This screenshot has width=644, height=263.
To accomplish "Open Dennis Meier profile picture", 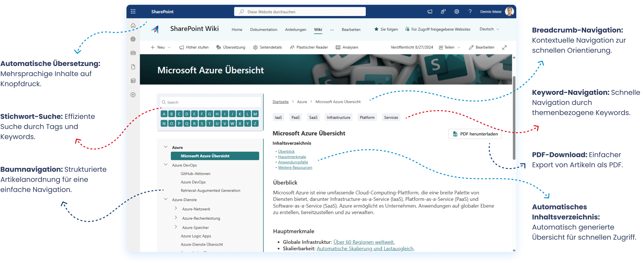I will 509,12.
